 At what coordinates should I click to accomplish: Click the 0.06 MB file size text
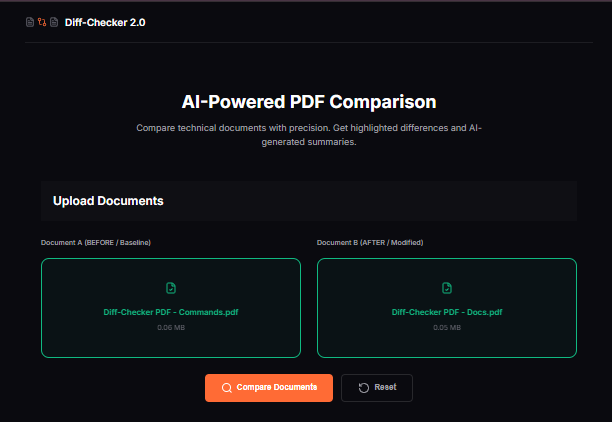tap(171, 327)
